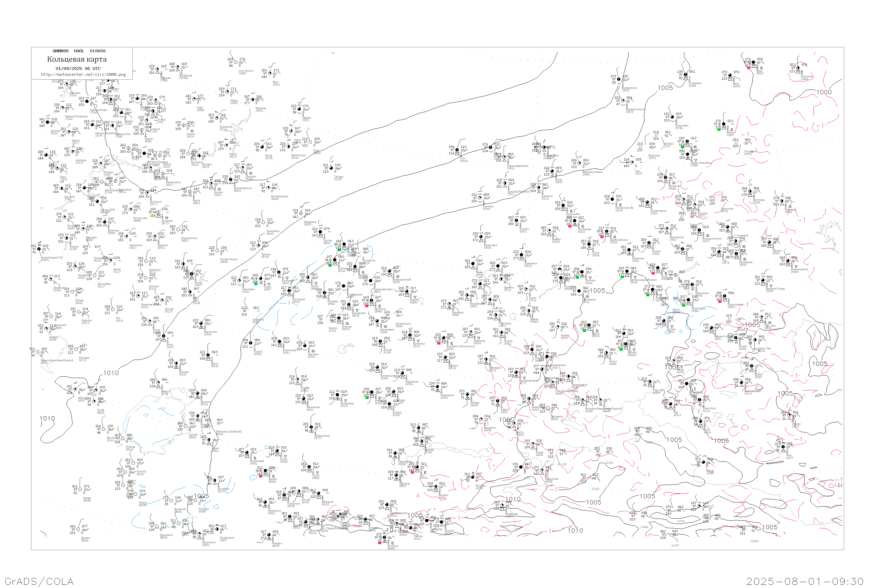The image size is (882, 588).
Task: Click Кислокан station's half-filled circle symbol
Action: pyautogui.click(x=799, y=68)
